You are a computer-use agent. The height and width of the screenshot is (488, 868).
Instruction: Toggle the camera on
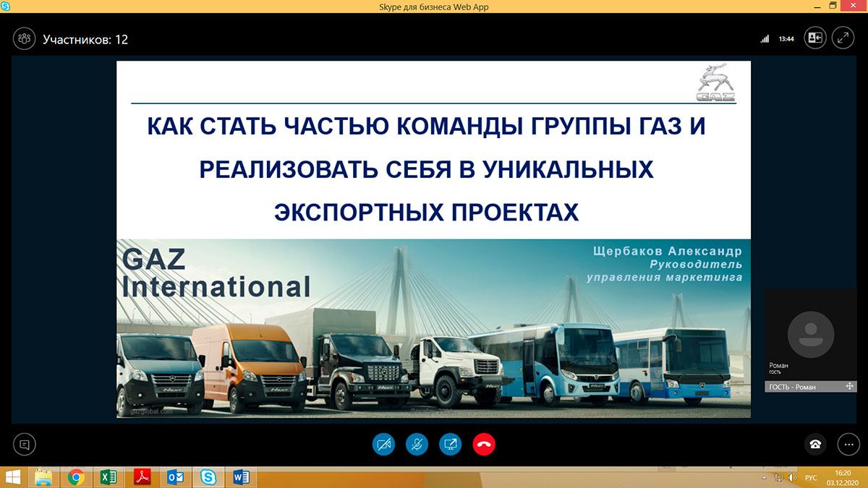[384, 444]
